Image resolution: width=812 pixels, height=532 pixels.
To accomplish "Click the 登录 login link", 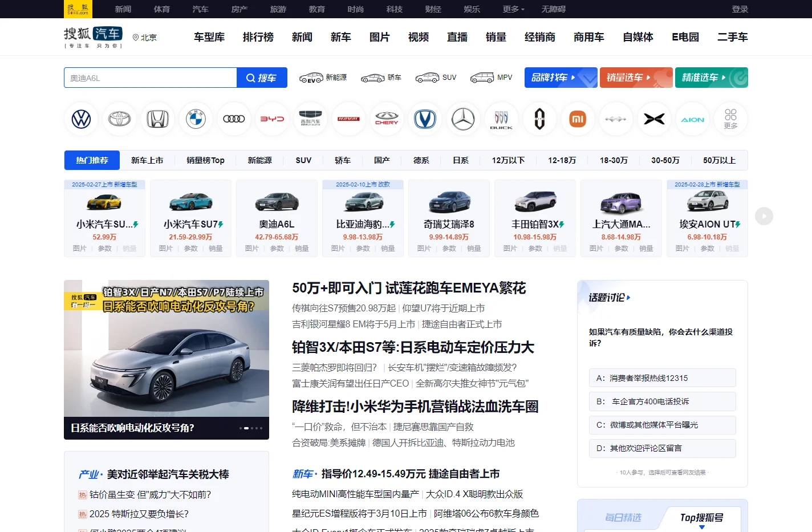I will [740, 9].
